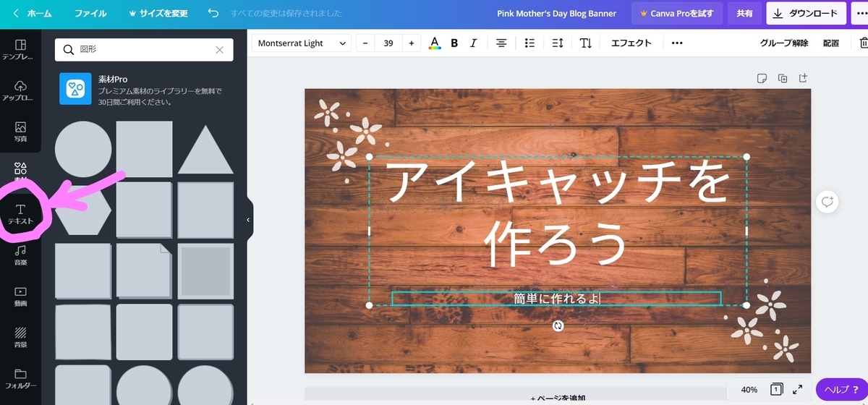Click the Download (ダウンロード) button
Viewport: 868px width, 405px height.
coord(806,13)
